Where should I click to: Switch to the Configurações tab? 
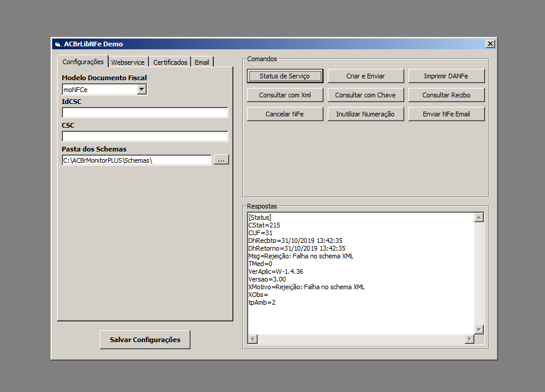(83, 62)
